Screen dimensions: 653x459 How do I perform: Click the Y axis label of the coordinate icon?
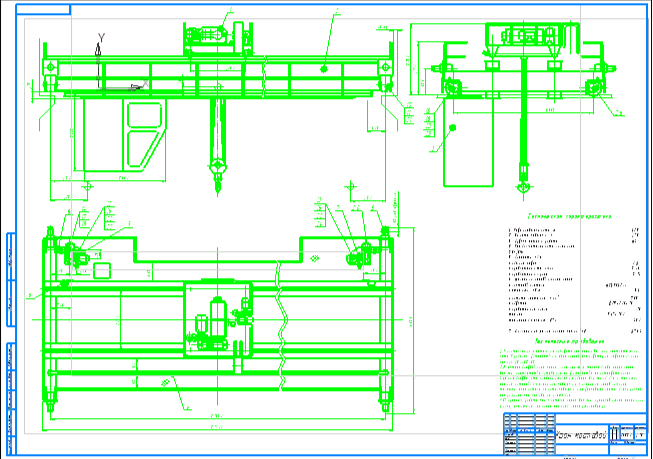(101, 38)
